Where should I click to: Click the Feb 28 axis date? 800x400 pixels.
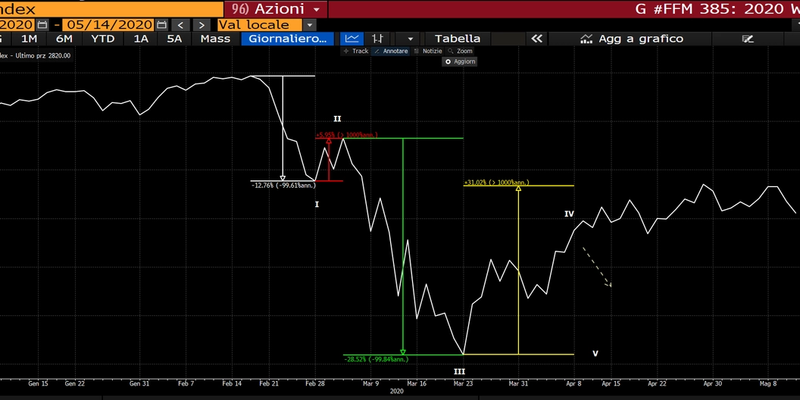tap(315, 383)
